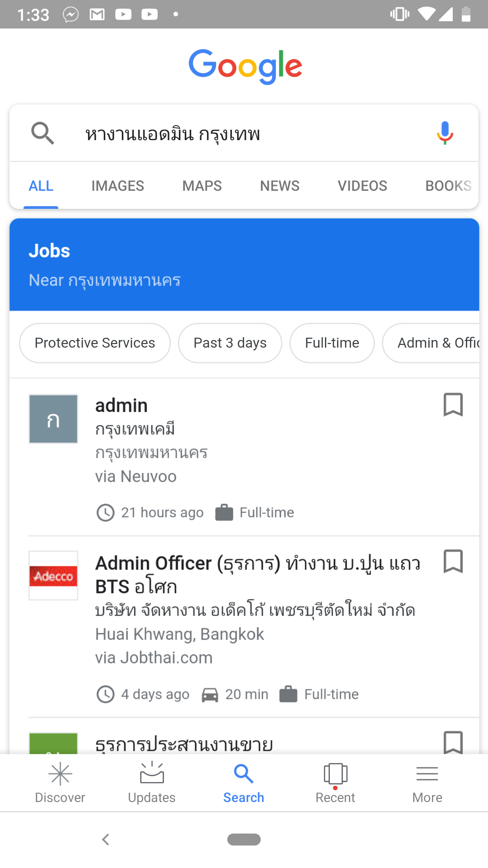Tap the microphone voice search icon
Screen dimensions: 488x868
(x=445, y=133)
